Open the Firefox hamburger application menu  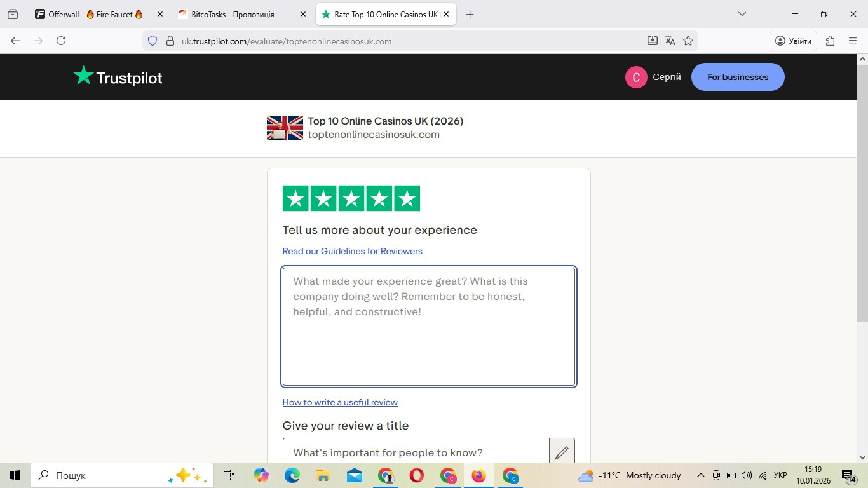853,41
